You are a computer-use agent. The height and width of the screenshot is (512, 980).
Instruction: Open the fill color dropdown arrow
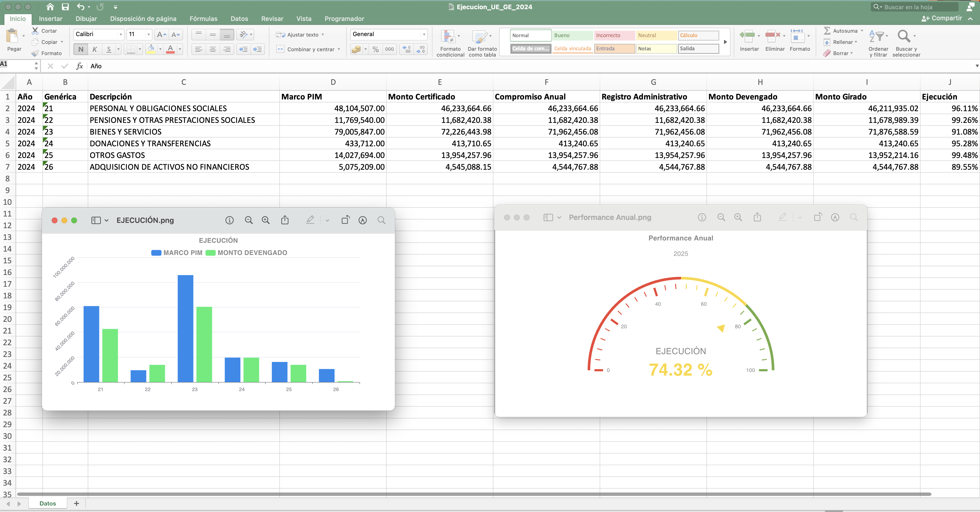tap(160, 49)
